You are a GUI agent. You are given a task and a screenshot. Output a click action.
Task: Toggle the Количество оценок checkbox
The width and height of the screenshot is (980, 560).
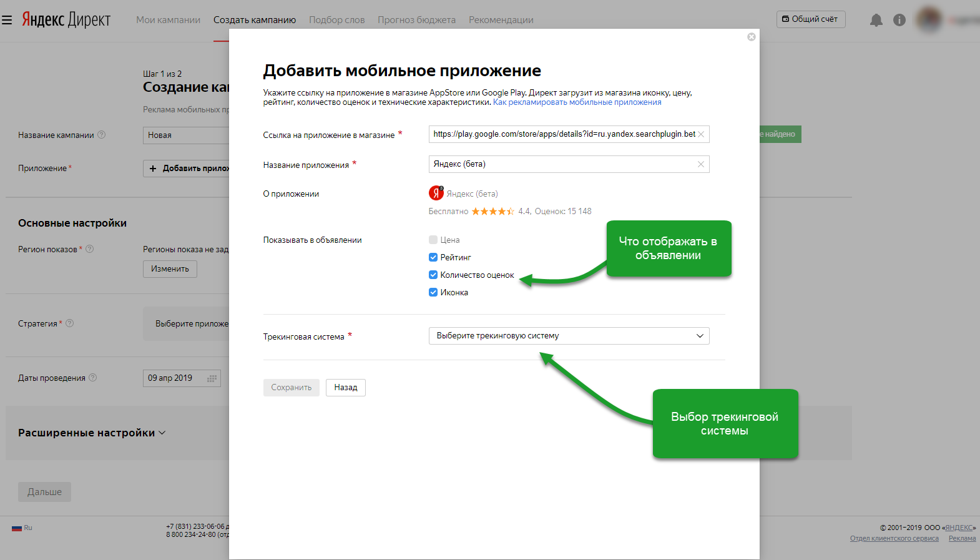click(x=433, y=275)
